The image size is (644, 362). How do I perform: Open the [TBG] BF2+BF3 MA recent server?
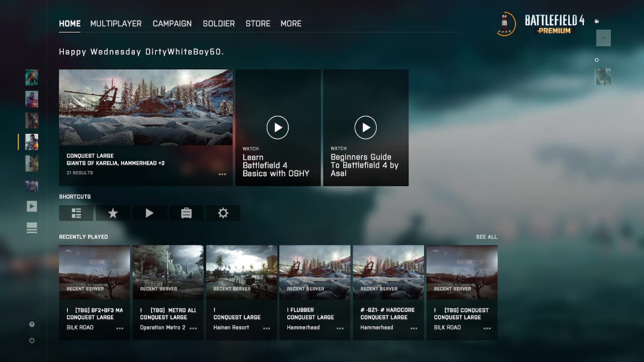pyautogui.click(x=95, y=293)
